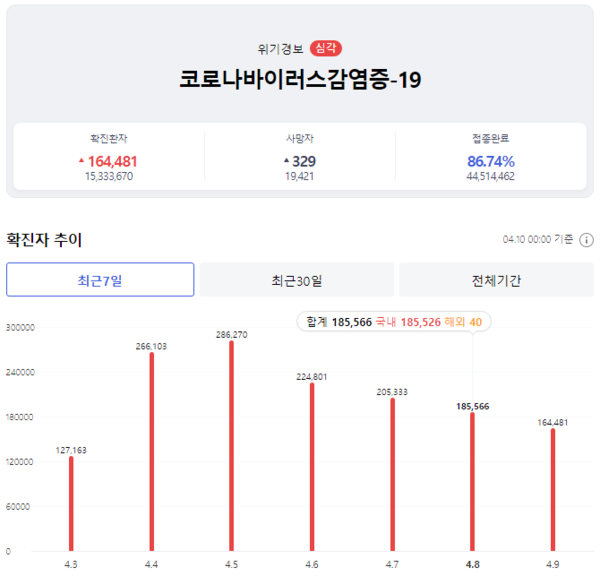The width and height of the screenshot is (600, 576).
Task: Click the 4.3 bar with 127,163 cases
Action: point(71,504)
